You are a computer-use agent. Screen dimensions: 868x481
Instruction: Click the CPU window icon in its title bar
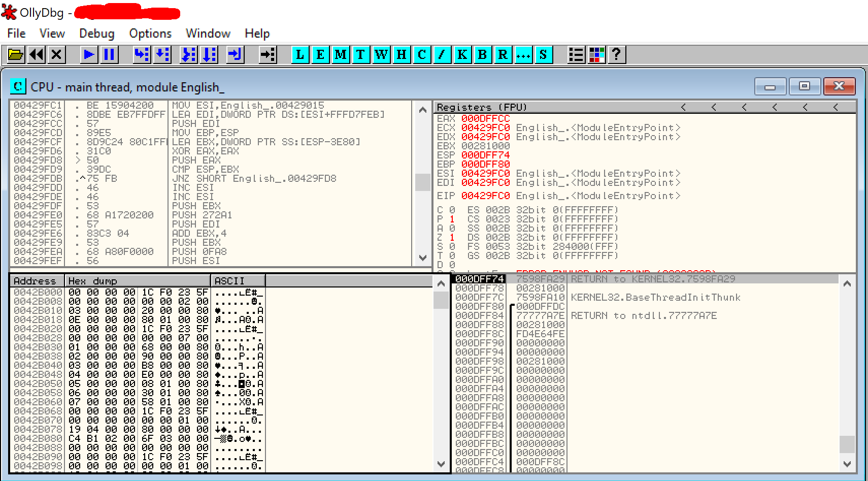18,86
